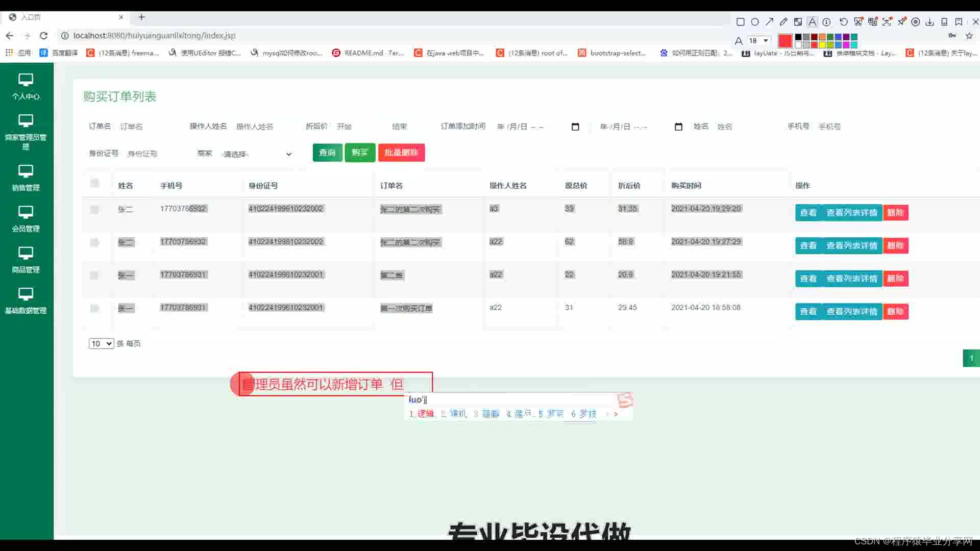This screenshot has width=980, height=551.
Task: Click the undo annotation icon
Action: 843,22
